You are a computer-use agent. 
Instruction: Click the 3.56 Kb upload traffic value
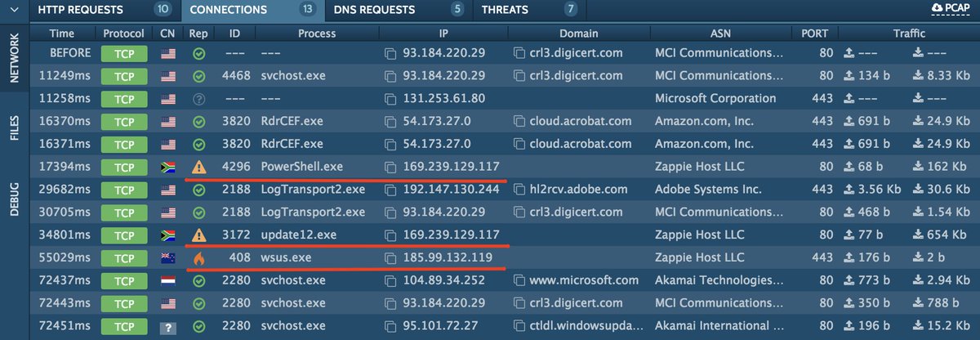click(880, 190)
